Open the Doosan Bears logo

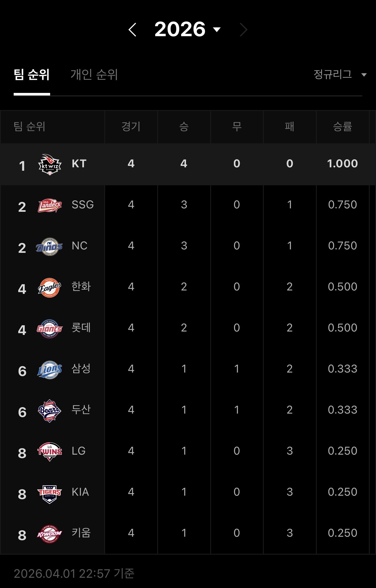[x=50, y=411]
